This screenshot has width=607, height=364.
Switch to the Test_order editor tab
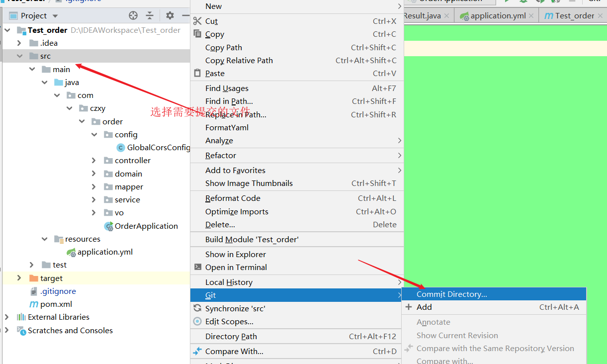tap(573, 15)
